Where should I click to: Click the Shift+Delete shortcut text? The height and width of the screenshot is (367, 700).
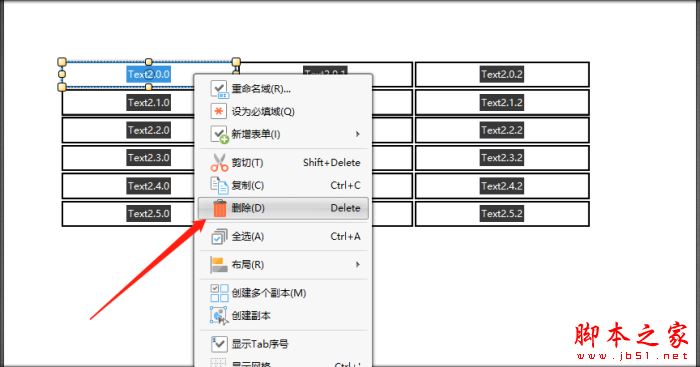(x=332, y=163)
